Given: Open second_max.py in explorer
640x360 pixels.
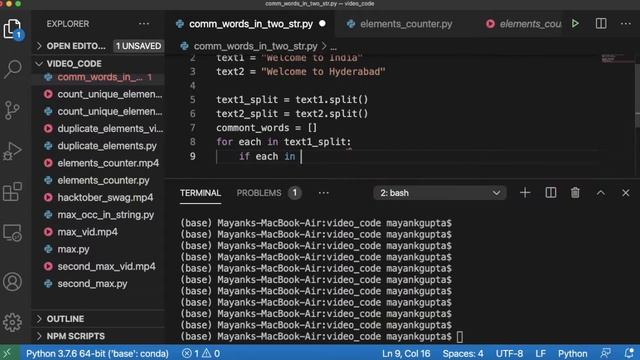Looking at the screenshot, I should 98,283.
